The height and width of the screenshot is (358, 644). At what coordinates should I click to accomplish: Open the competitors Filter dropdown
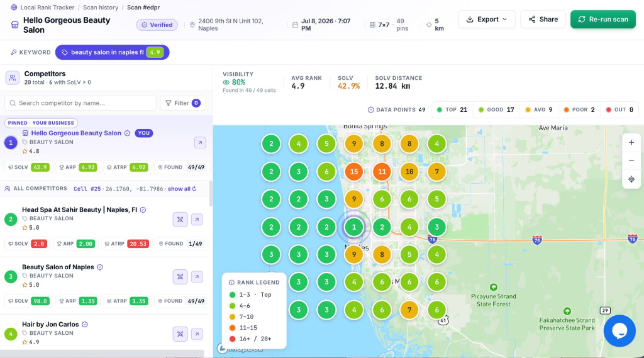tap(183, 103)
